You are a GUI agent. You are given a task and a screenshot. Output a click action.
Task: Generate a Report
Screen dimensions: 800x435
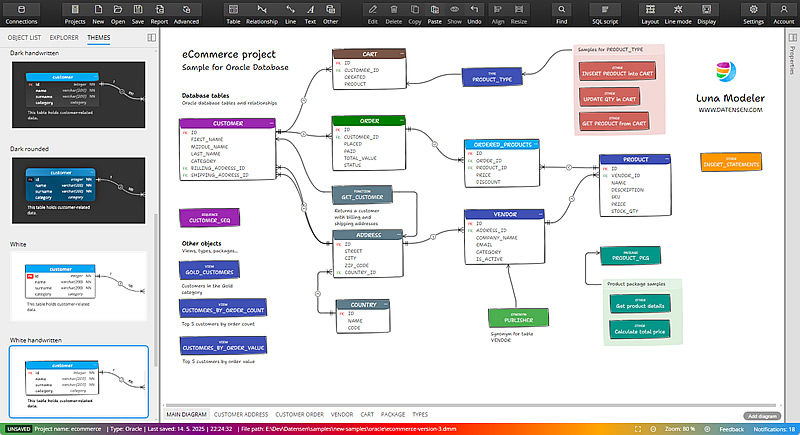click(159, 14)
